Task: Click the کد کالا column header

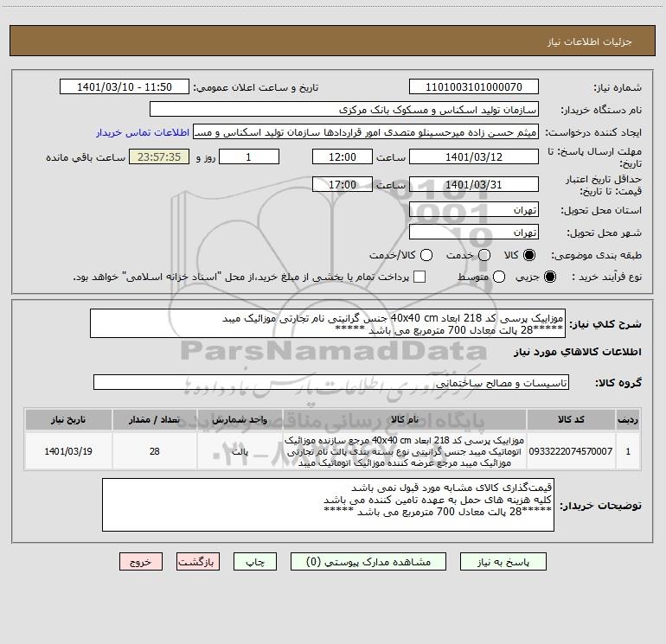Action: (x=571, y=420)
